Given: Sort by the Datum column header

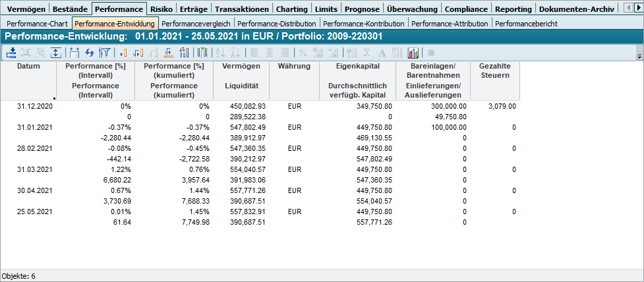Looking at the screenshot, I should pyautogui.click(x=28, y=67).
